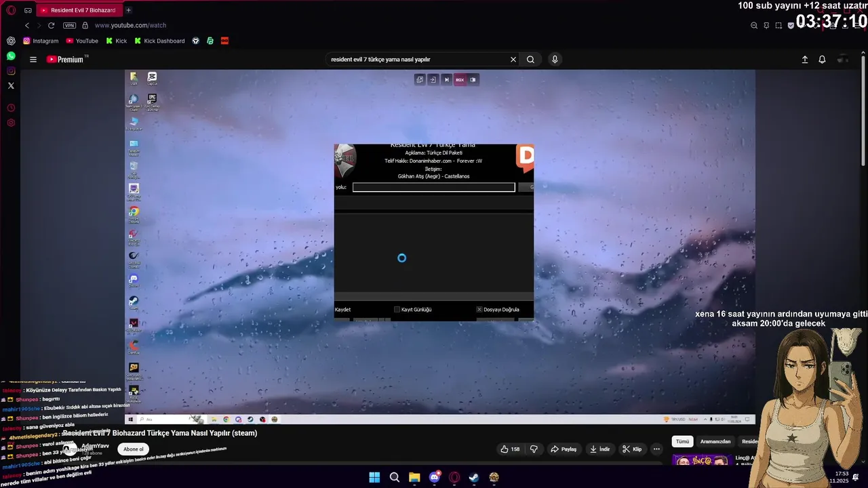The image size is (868, 488).
Task: Click the RGX overlay button
Action: (460, 79)
